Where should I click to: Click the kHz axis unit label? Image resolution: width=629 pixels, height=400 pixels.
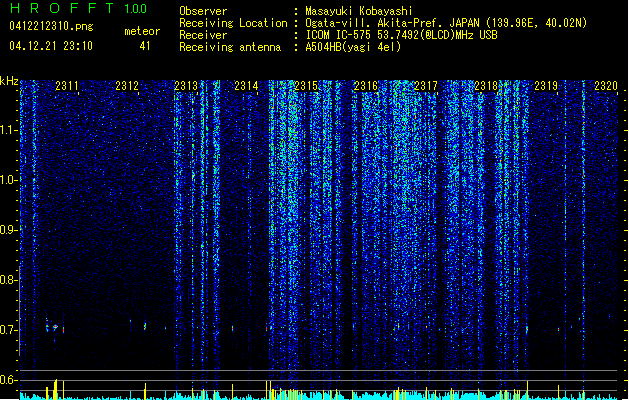[x=9, y=81]
